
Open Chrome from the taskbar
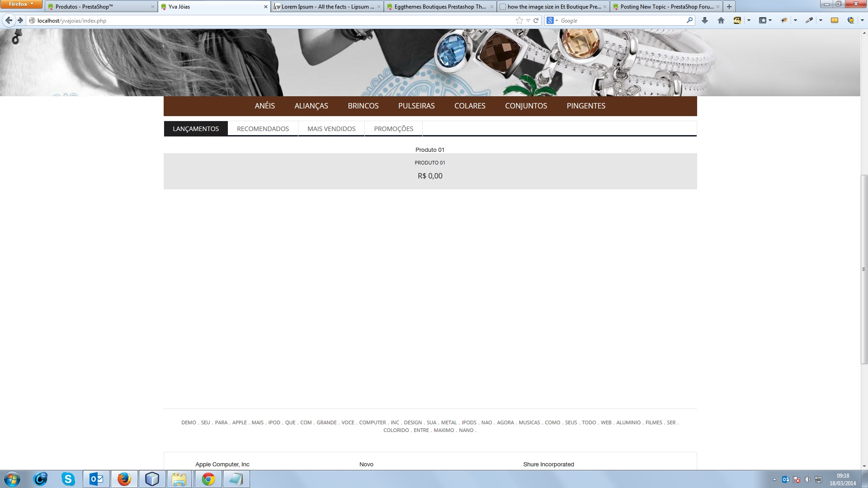click(x=208, y=479)
